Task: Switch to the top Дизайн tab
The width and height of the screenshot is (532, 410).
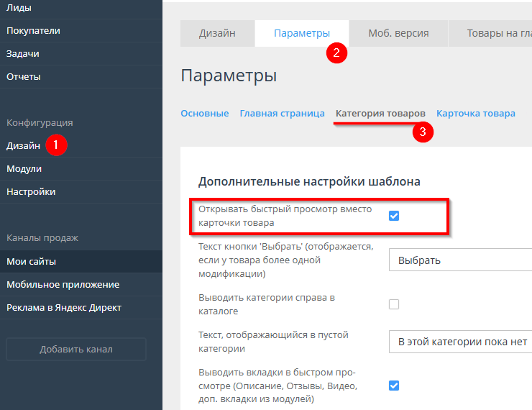Action: pos(217,33)
